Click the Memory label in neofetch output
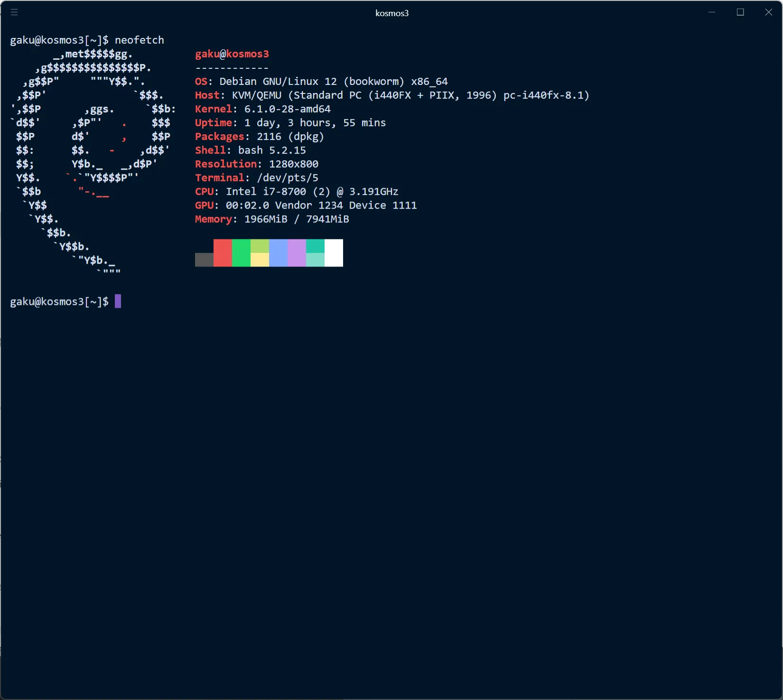The height and width of the screenshot is (700, 783). 213,219
